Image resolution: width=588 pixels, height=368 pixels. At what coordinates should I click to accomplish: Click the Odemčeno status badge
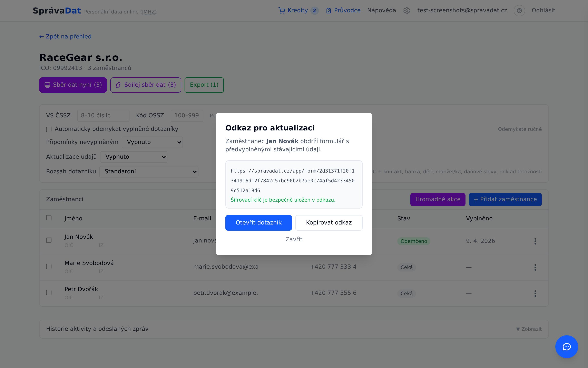[414, 241]
